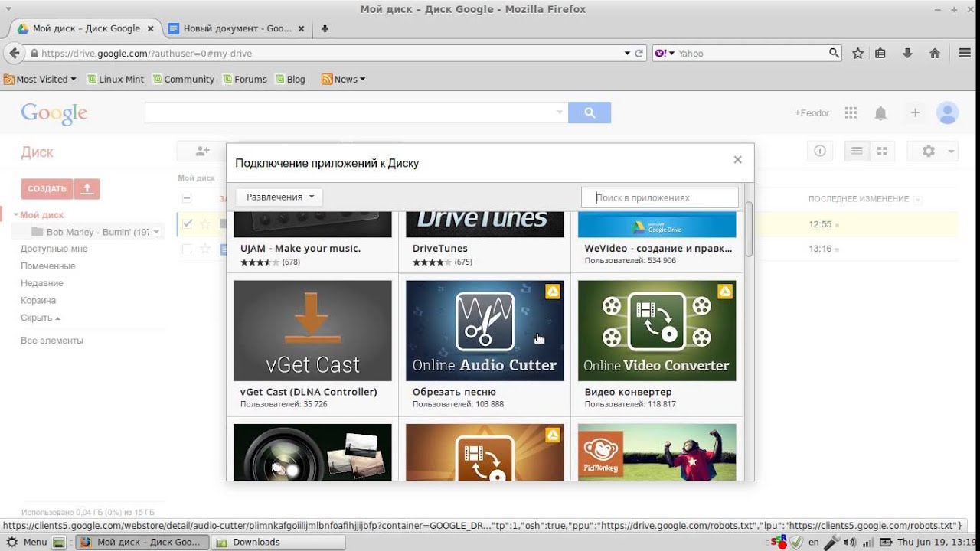Viewport: 980px width, 551px height.
Task: Star the second file in the list
Action: tap(204, 249)
